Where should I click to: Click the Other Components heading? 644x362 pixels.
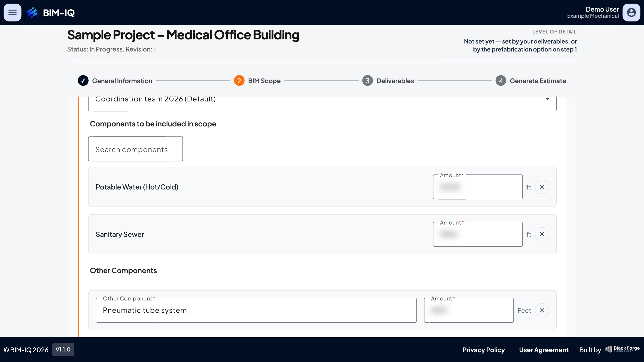[x=123, y=271]
